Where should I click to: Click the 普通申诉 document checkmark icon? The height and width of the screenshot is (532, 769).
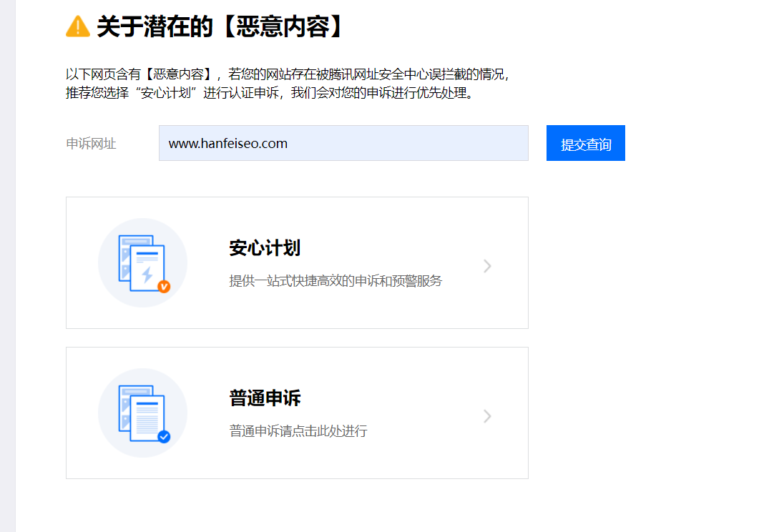point(143,413)
